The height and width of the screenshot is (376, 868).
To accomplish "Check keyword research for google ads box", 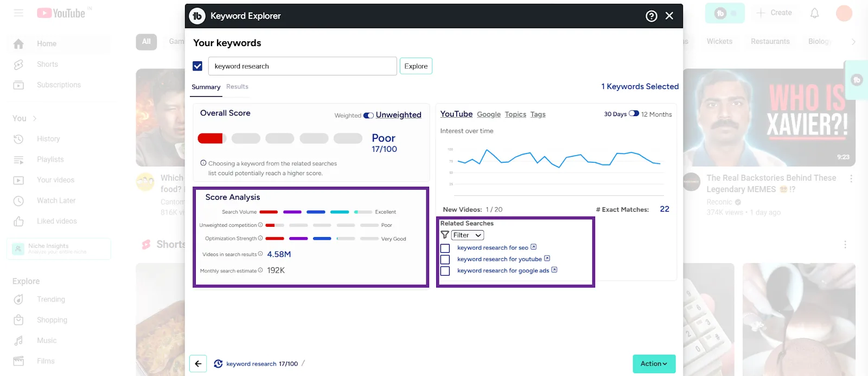I will [445, 271].
